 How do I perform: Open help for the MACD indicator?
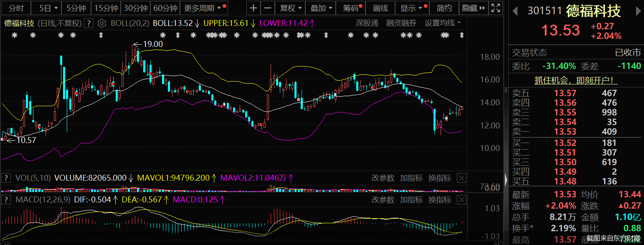(x=6, y=200)
